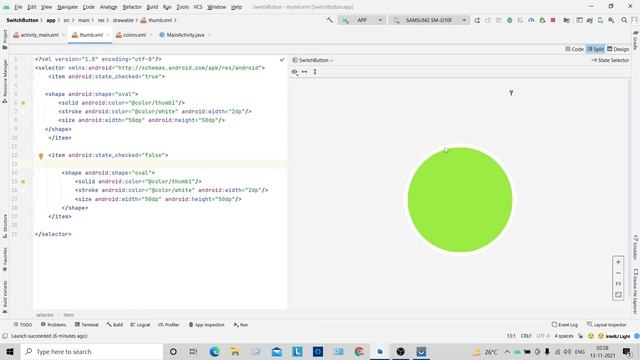
Task: Click the yellow lightbulb intention icon on line 12
Action: coord(41,156)
